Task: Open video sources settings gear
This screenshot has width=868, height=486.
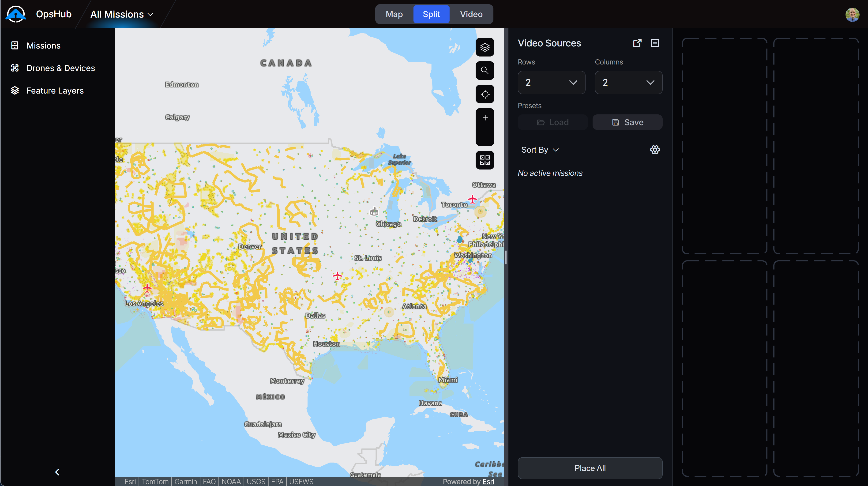Action: 655,150
